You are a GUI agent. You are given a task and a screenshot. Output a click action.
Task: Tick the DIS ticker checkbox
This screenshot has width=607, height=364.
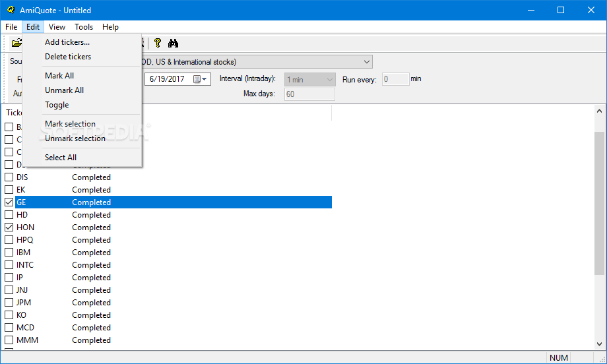click(9, 177)
